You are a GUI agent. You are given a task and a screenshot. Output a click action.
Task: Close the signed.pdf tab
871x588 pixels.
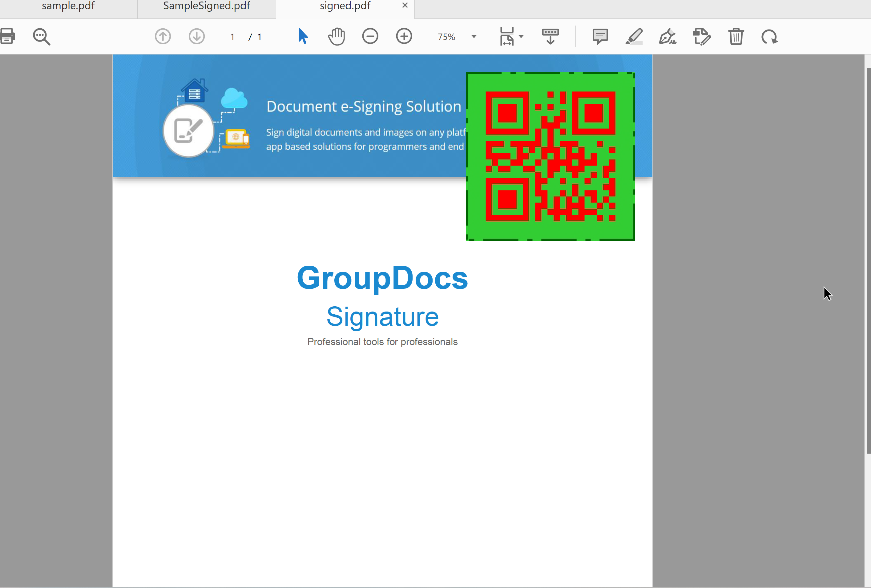coord(405,5)
